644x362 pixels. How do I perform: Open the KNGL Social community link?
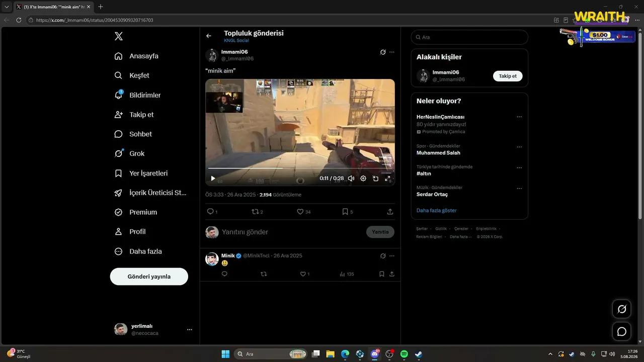pos(236,41)
